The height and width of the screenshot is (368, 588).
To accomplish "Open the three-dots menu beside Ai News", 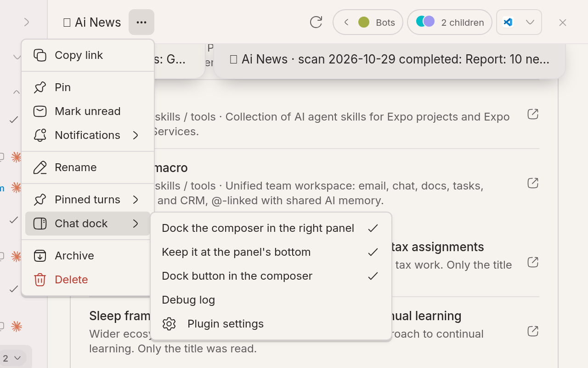I will coord(141,22).
